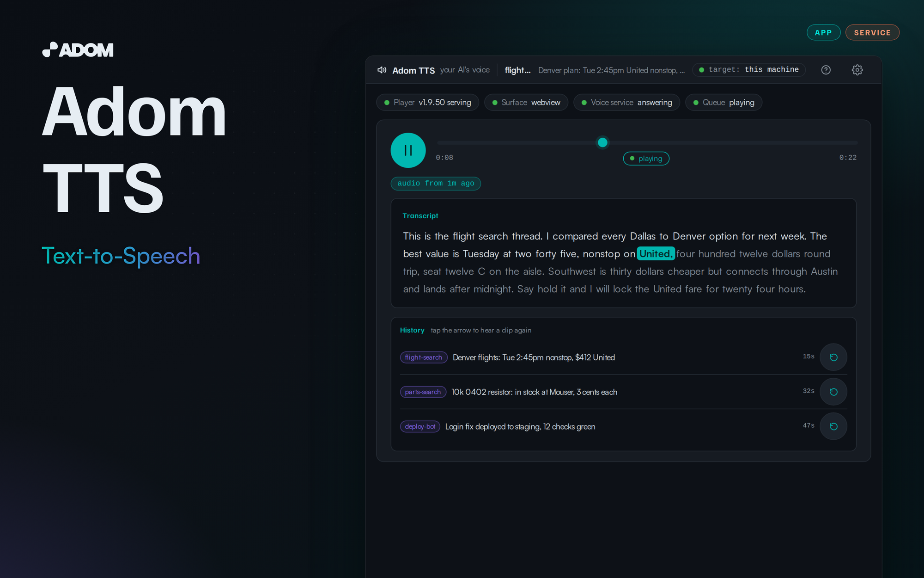The width and height of the screenshot is (924, 578).
Task: Switch to the APP tab
Action: pyautogui.click(x=823, y=32)
